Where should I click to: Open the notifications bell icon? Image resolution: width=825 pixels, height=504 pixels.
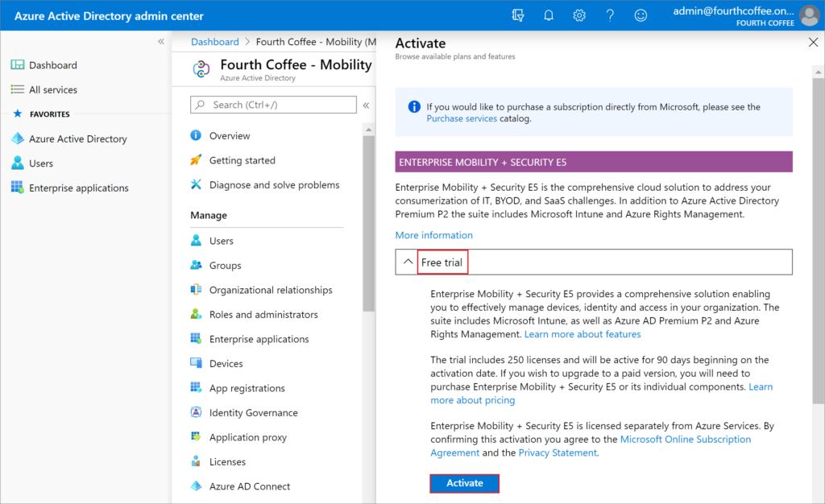(x=548, y=15)
